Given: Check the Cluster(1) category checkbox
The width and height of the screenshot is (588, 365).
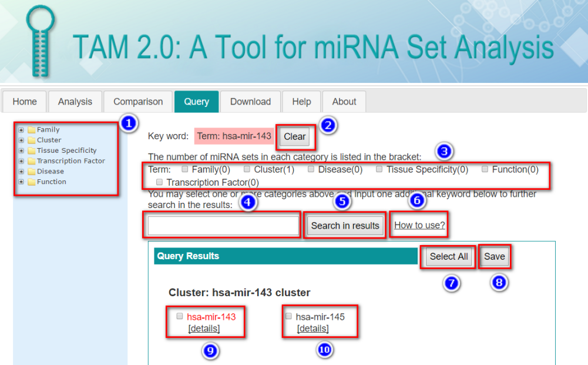Looking at the screenshot, I should (247, 169).
